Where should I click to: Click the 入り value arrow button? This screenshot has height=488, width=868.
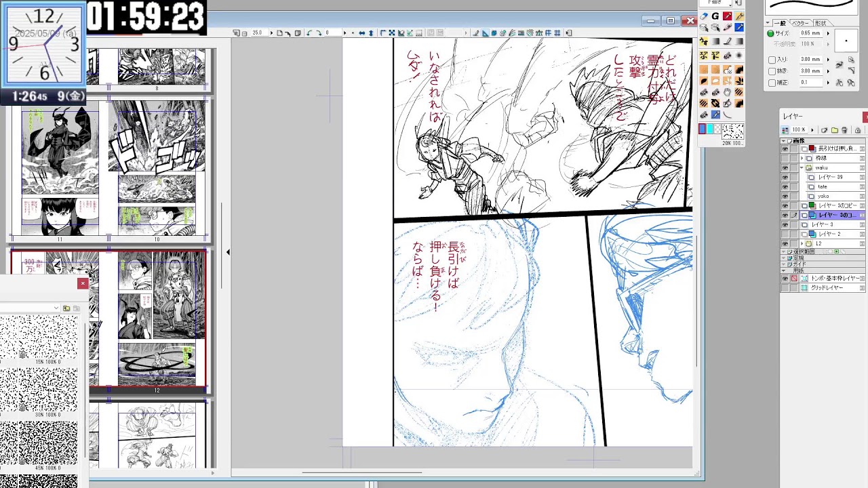pyautogui.click(x=828, y=60)
